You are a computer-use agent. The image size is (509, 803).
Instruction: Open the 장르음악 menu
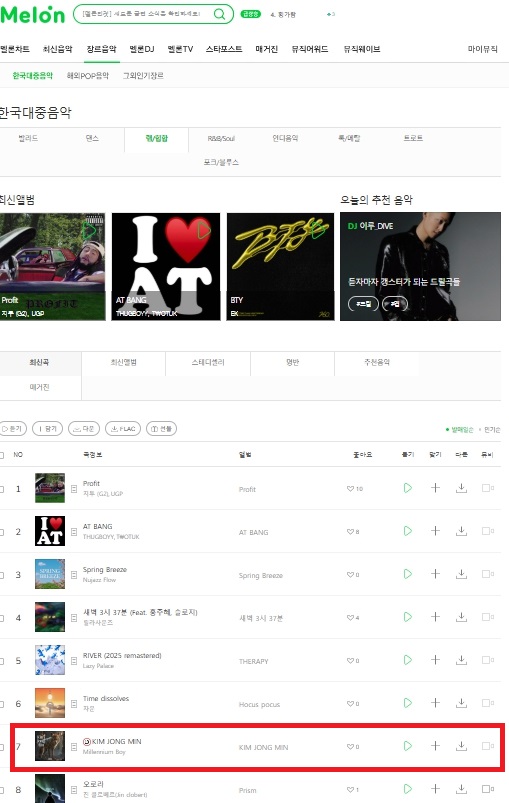(101, 49)
